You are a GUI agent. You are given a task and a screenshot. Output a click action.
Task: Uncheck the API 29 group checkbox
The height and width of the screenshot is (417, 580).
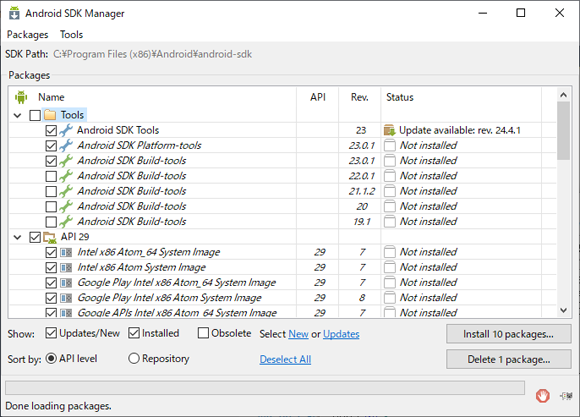click(x=35, y=237)
